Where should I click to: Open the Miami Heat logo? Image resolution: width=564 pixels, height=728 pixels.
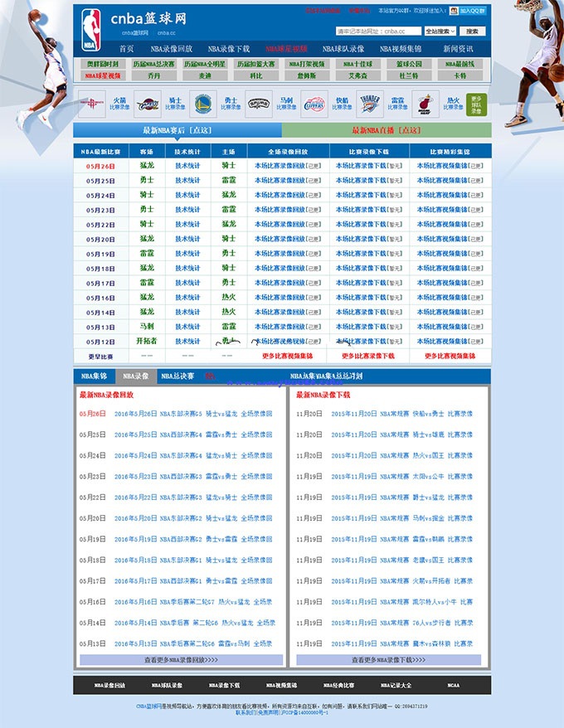point(425,104)
